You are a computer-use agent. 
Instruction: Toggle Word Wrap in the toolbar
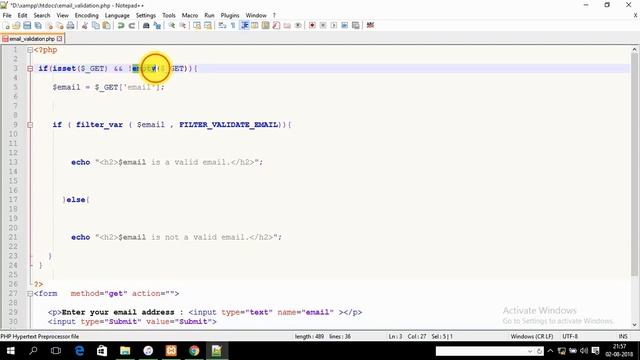[x=222, y=25]
